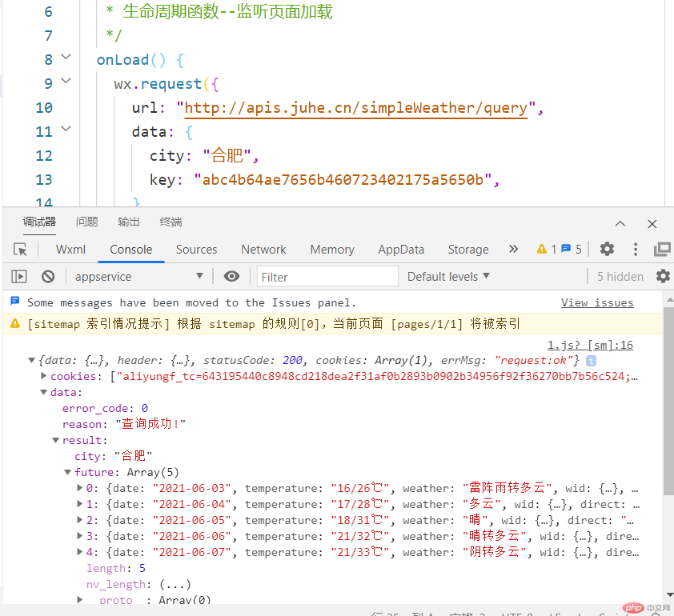Click the 5 hidden messages label
674x616 pixels.
(620, 276)
